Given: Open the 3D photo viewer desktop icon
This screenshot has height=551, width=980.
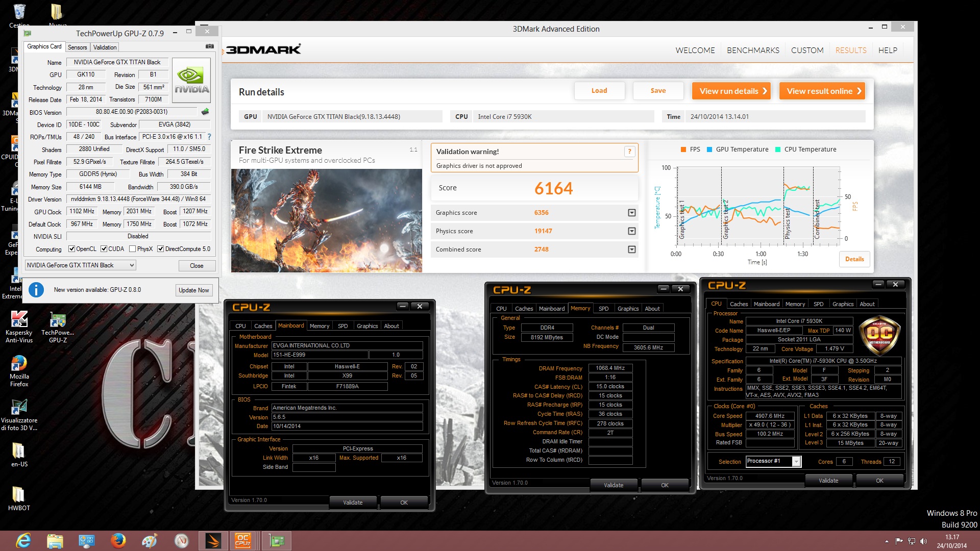Looking at the screenshot, I should 19,415.
